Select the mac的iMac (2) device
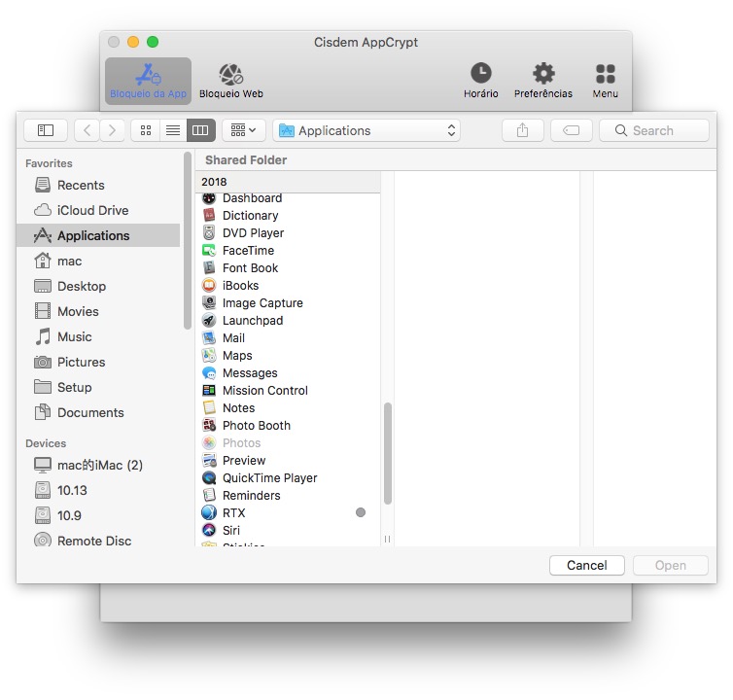The width and height of the screenshot is (733, 700). click(99, 466)
